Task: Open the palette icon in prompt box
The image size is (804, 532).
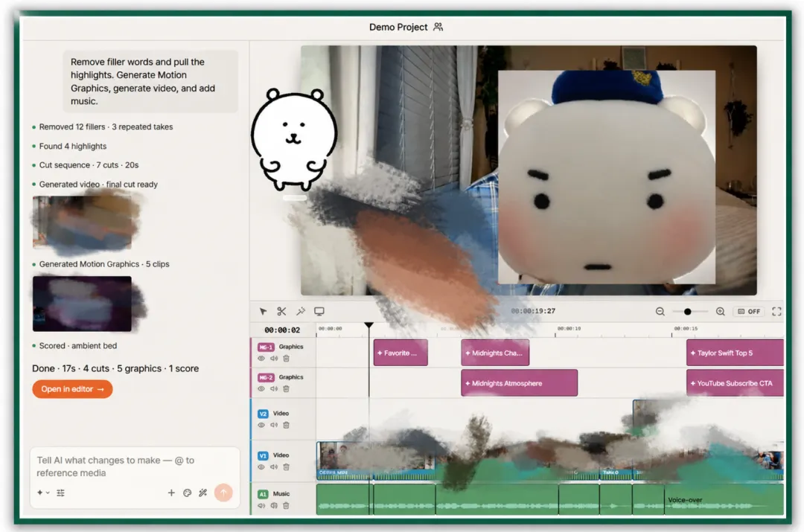Action: click(187, 493)
